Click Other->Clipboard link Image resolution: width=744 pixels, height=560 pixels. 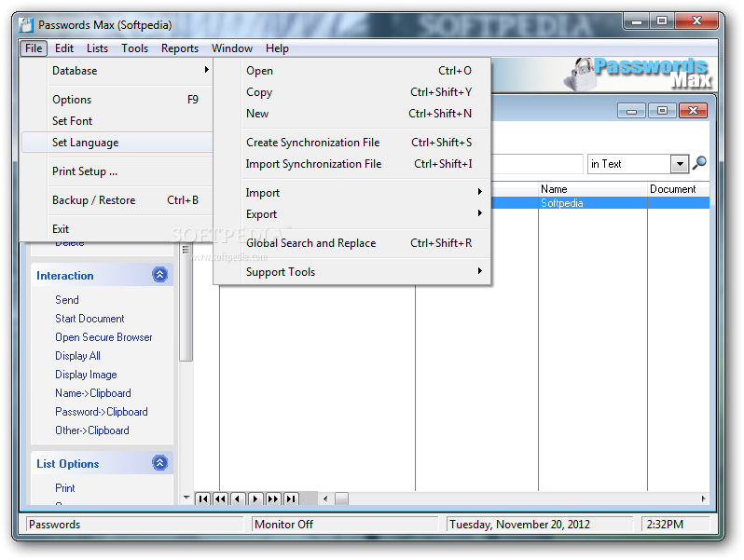click(x=92, y=430)
